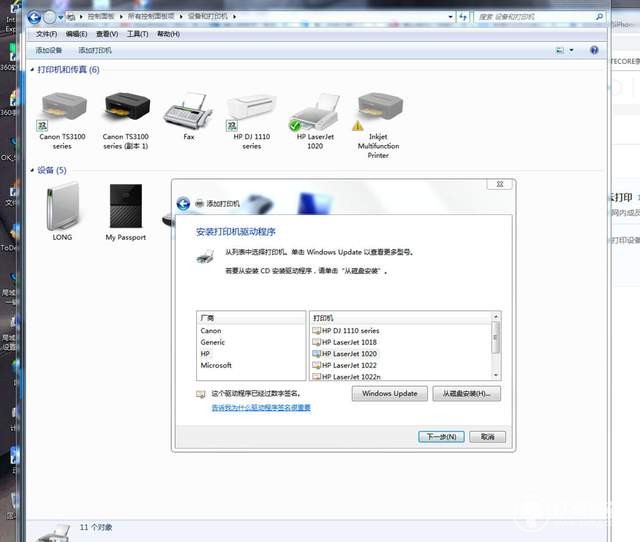Click the driver signing importance link
640x542 pixels.
pos(261,407)
